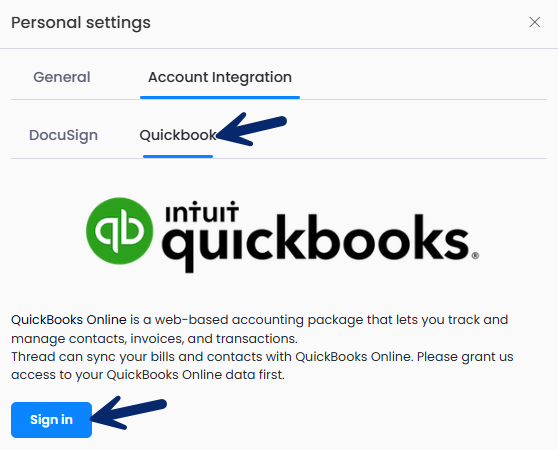
Task: Click the blue underline beneath Account Integration
Action: pyautogui.click(x=220, y=97)
